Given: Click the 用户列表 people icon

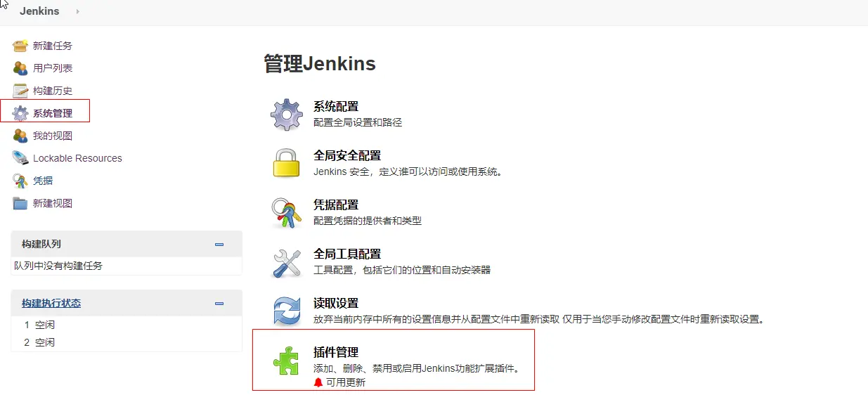Looking at the screenshot, I should [20, 68].
